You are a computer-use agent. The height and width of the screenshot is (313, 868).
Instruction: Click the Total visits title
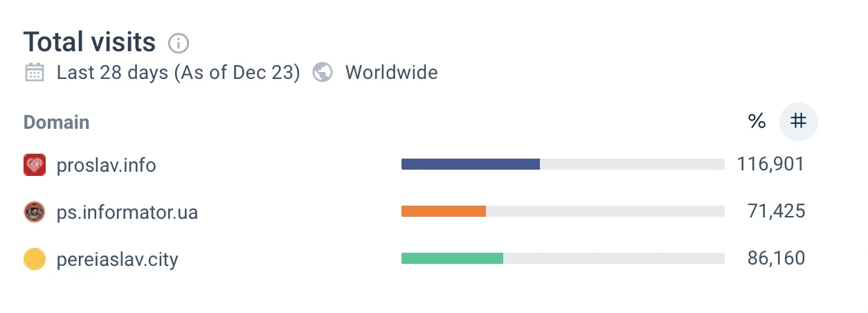point(89,43)
